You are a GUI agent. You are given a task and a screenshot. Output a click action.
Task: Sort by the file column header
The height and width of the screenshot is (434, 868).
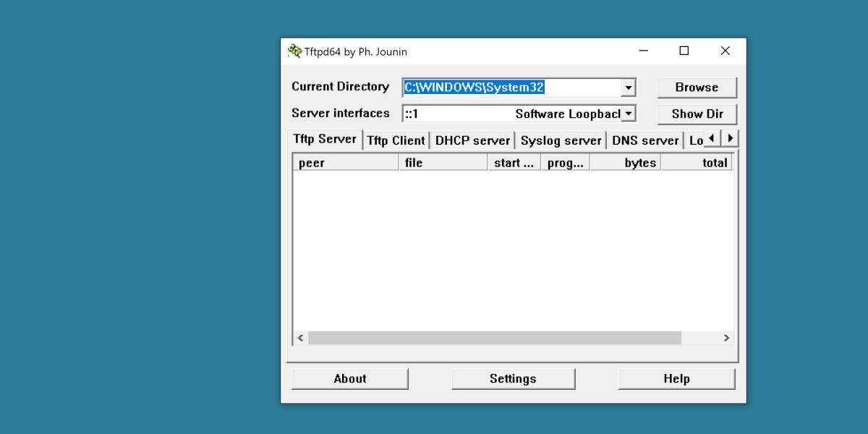click(443, 163)
